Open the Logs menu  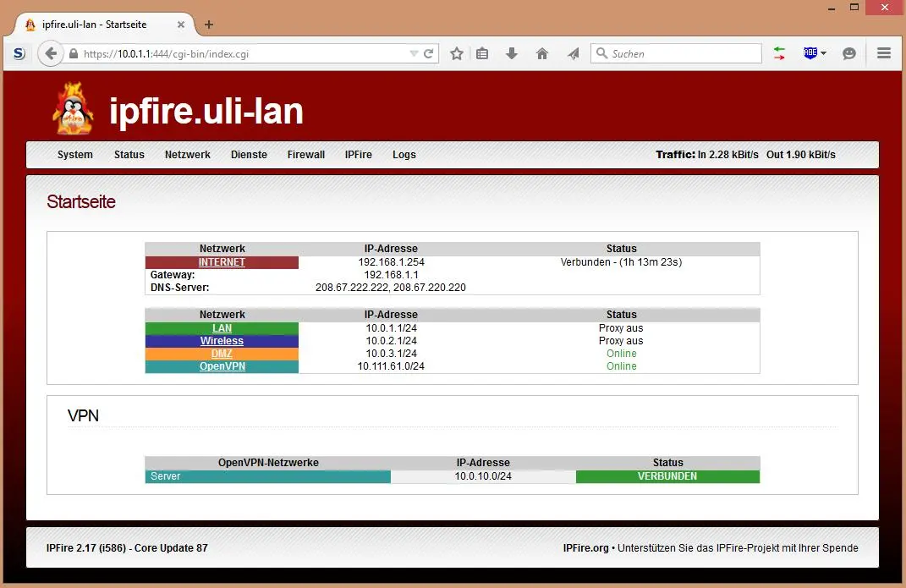(404, 155)
